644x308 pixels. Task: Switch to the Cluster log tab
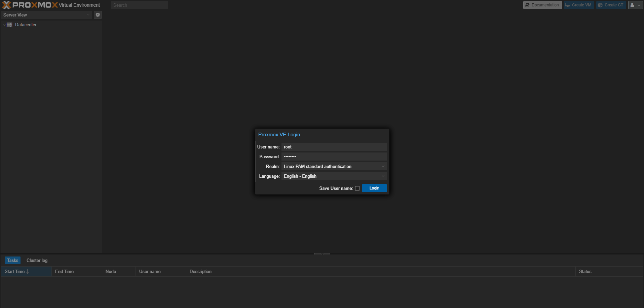37,260
